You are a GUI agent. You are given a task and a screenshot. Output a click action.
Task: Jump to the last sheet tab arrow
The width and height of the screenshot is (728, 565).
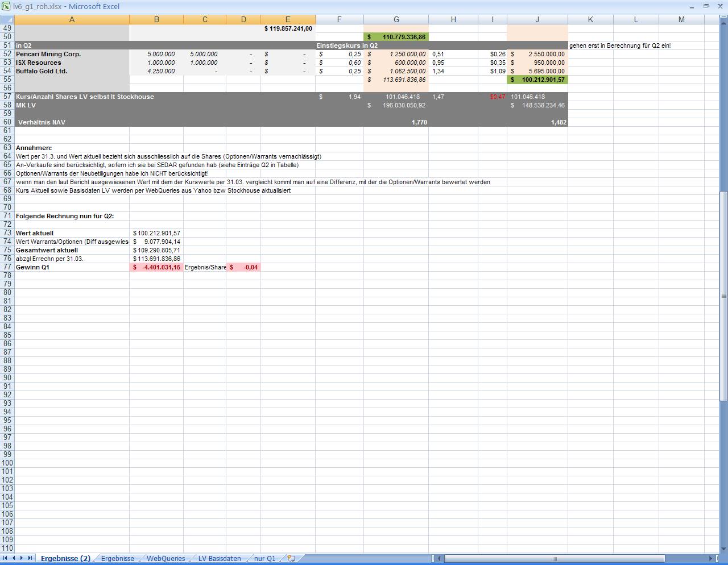click(x=30, y=558)
